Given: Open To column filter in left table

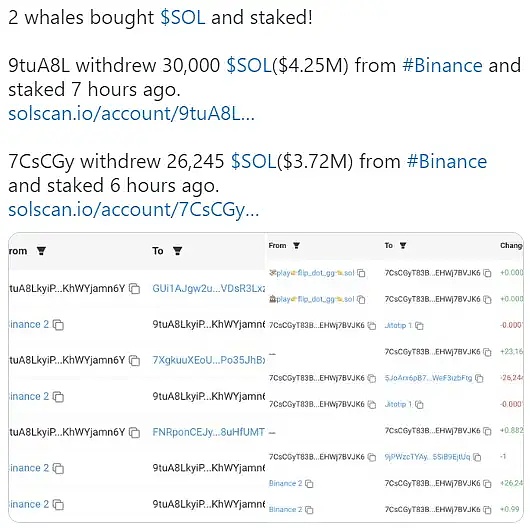Looking at the screenshot, I should 177,251.
